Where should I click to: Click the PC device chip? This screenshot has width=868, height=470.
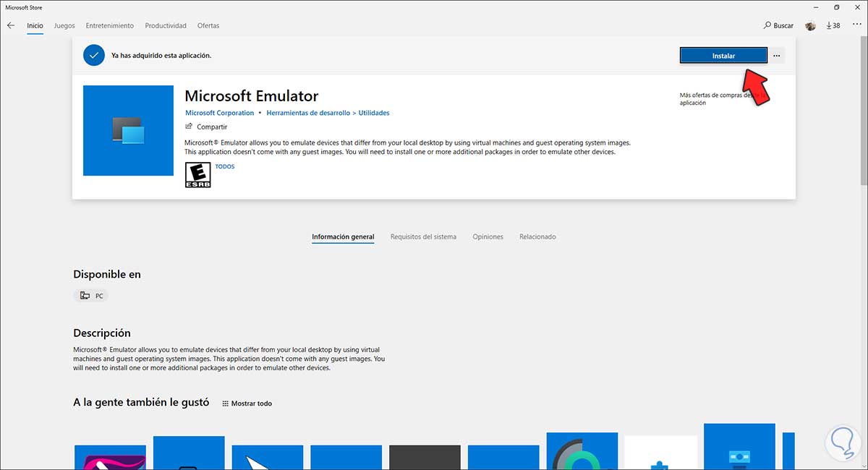[91, 296]
